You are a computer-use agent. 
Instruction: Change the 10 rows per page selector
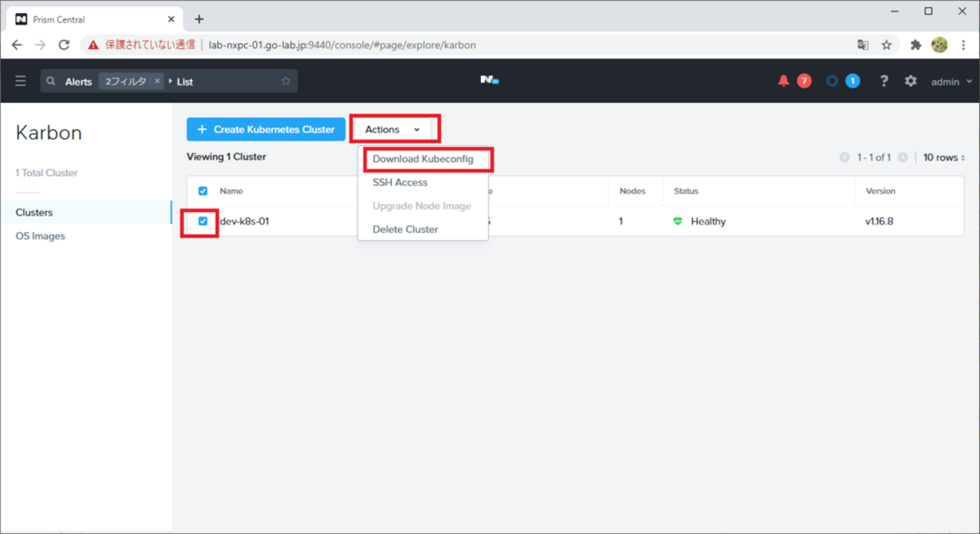click(x=943, y=157)
